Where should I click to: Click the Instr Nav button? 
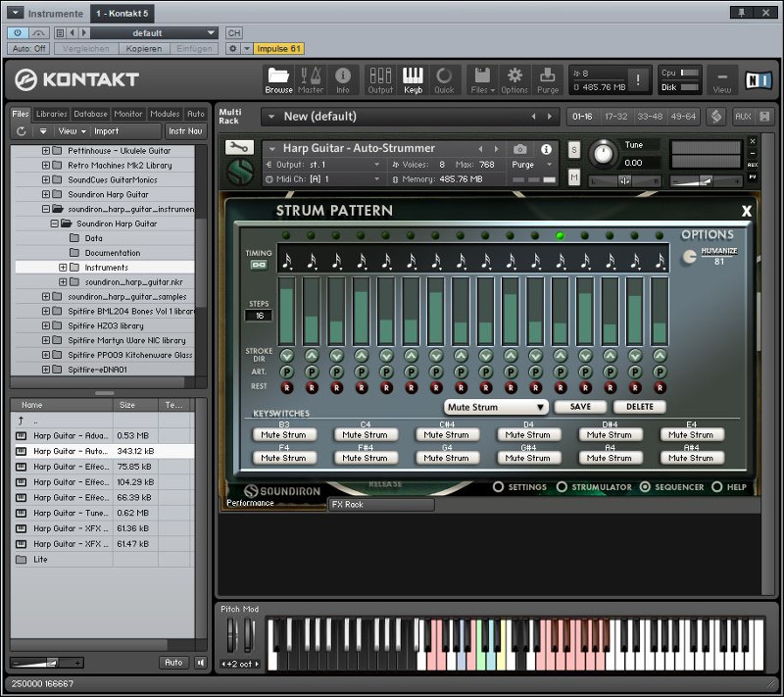pos(185,131)
